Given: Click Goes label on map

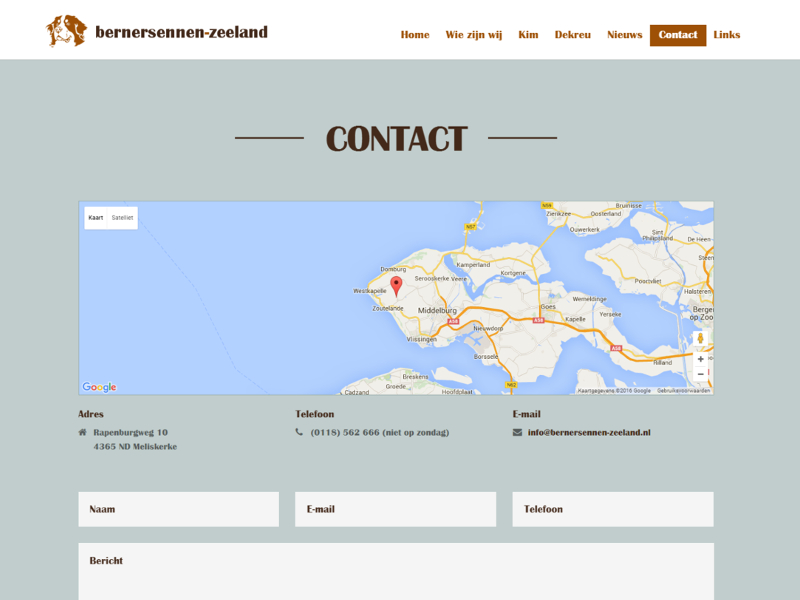Looking at the screenshot, I should [548, 307].
